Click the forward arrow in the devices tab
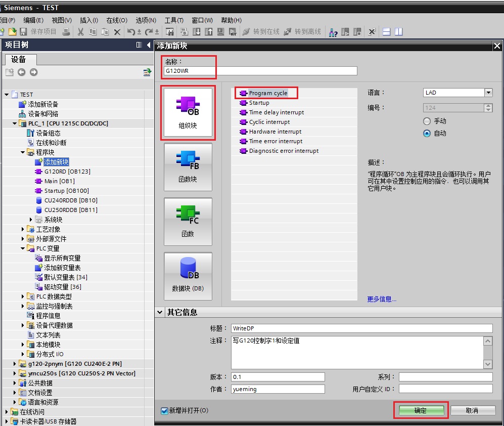This screenshot has height=426, width=504. tap(33, 72)
